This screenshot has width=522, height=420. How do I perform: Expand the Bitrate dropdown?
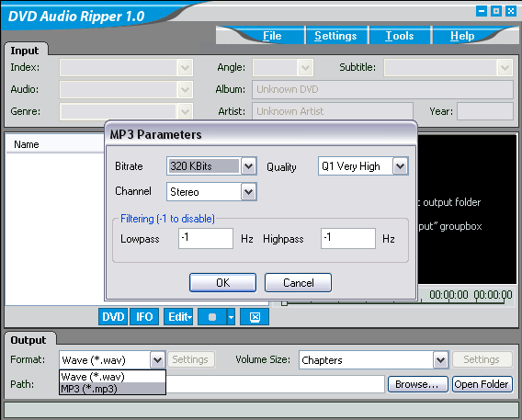click(248, 165)
